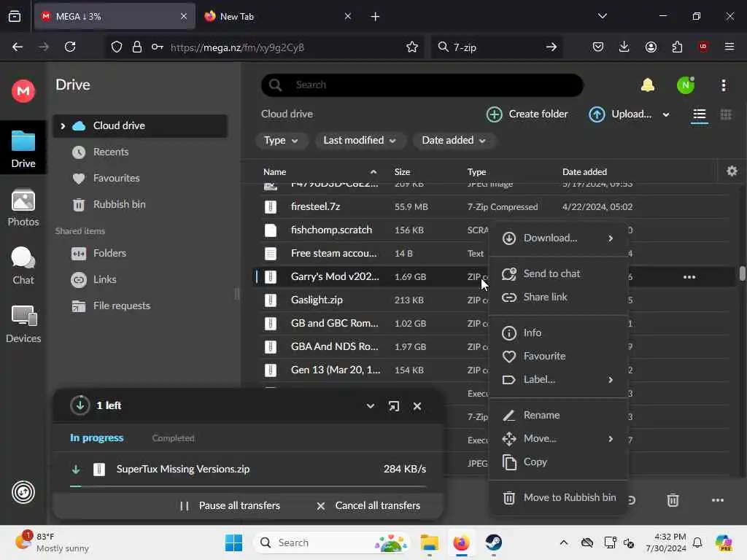Select Share link menu item

pyautogui.click(x=558, y=297)
